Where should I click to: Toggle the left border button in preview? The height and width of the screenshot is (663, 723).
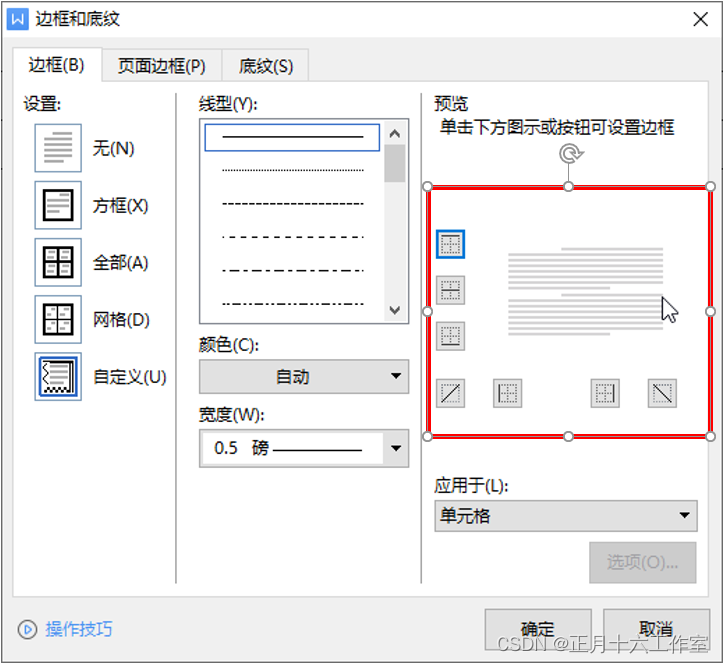(x=508, y=393)
